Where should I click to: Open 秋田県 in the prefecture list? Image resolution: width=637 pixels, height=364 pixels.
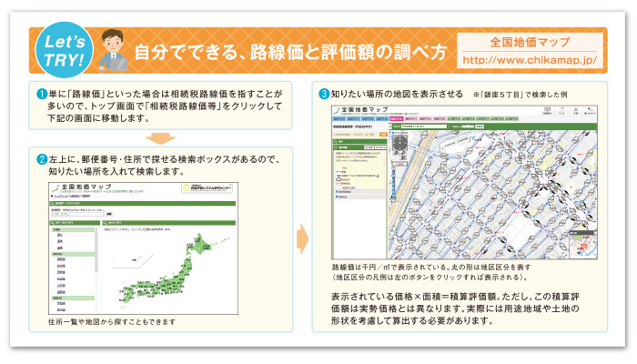(x=61, y=279)
